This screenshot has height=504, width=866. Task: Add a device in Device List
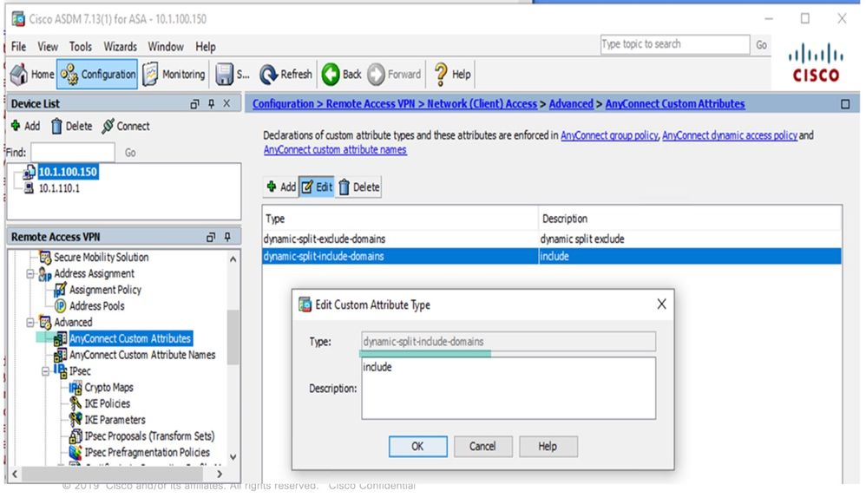[25, 126]
